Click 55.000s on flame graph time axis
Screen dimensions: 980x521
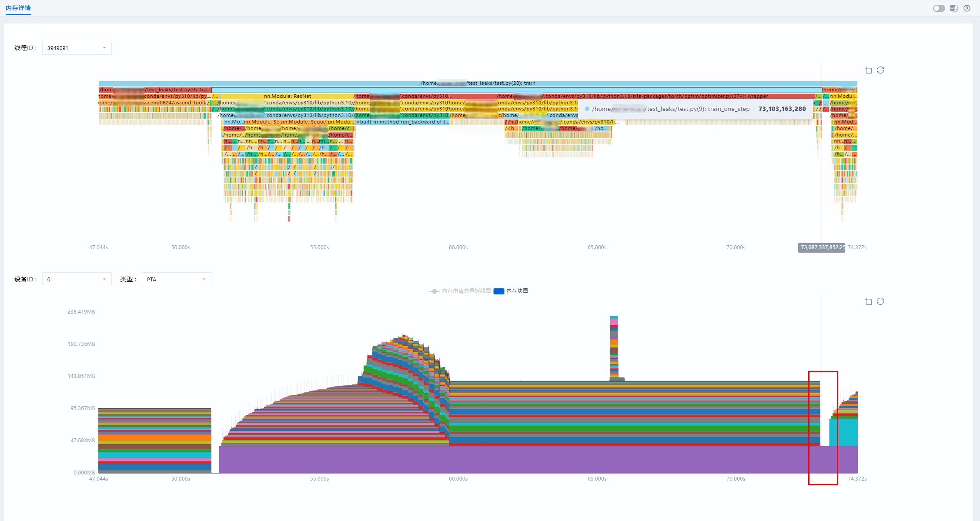(x=319, y=247)
